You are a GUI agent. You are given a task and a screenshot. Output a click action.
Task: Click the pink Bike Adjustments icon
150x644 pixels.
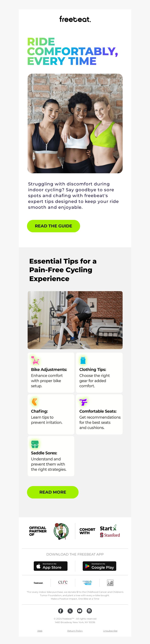[x=35, y=360]
